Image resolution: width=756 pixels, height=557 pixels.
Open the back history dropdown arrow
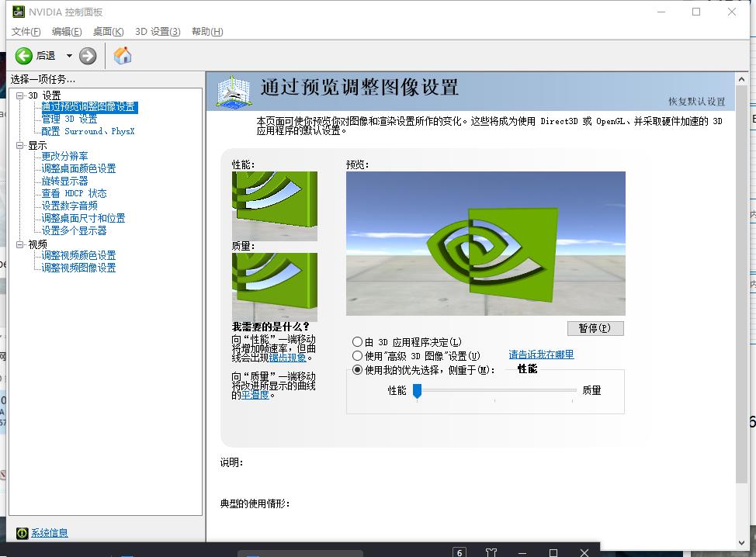click(69, 56)
